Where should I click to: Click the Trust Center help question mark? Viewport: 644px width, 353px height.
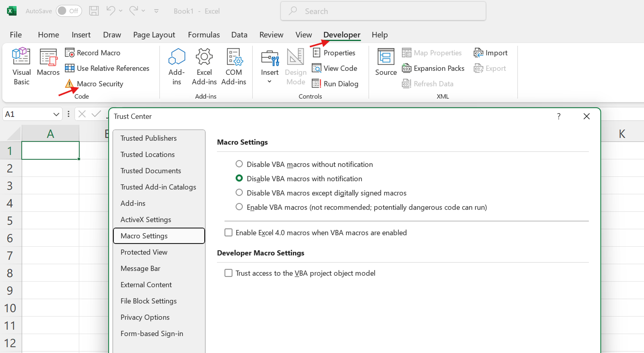559,116
